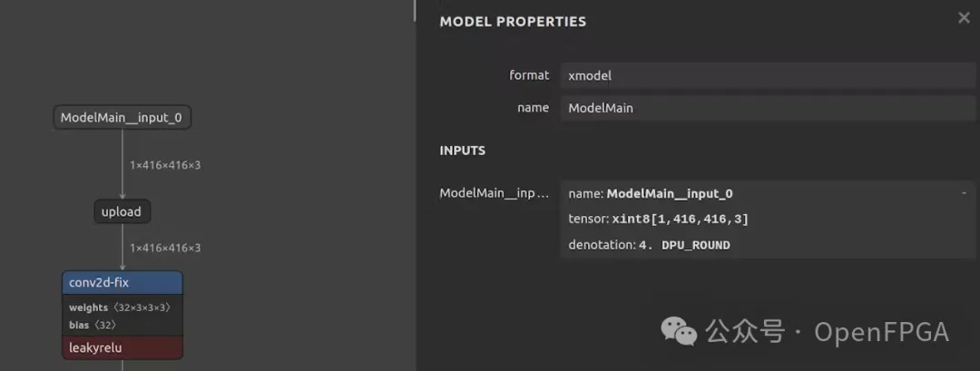Open the weights 〈32×3×3×3〉 initializer row
The width and height of the screenshot is (980, 371).
tap(120, 308)
